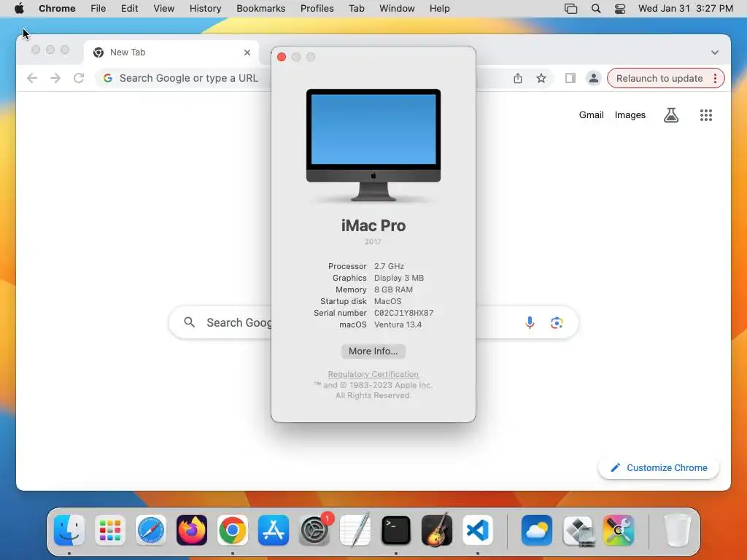
Task: Open GarageBand from the Dock
Action: [437, 529]
